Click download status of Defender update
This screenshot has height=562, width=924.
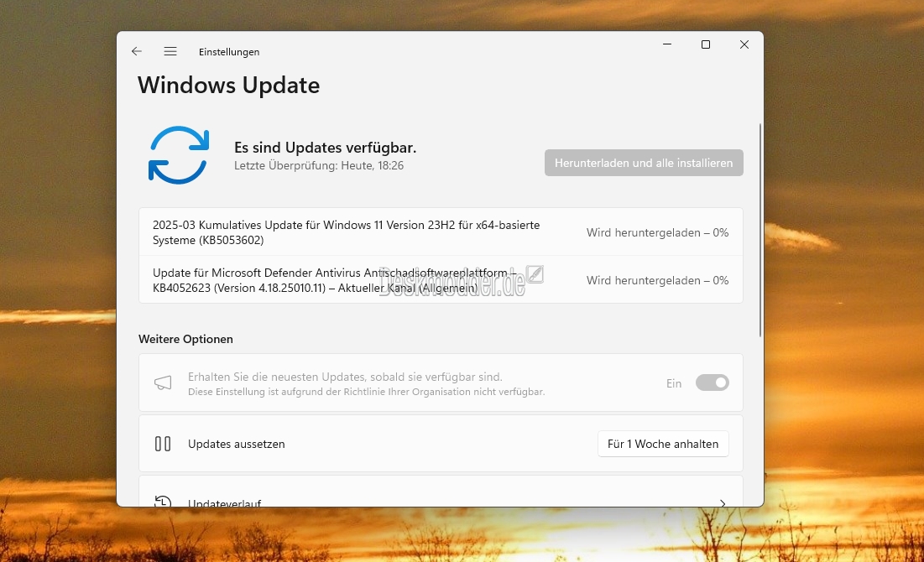[658, 280]
